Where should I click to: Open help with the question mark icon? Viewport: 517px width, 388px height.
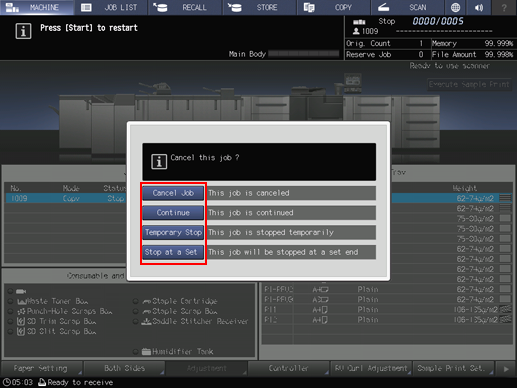coord(504,7)
